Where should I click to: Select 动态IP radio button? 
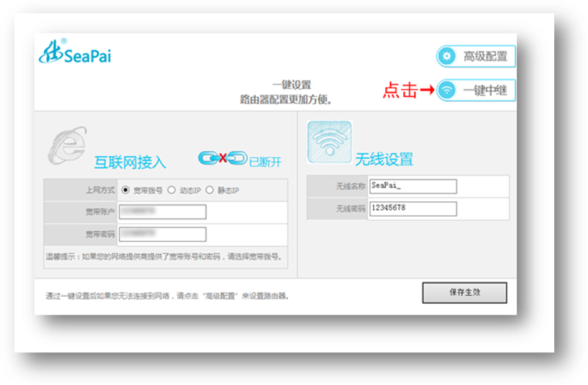point(172,190)
